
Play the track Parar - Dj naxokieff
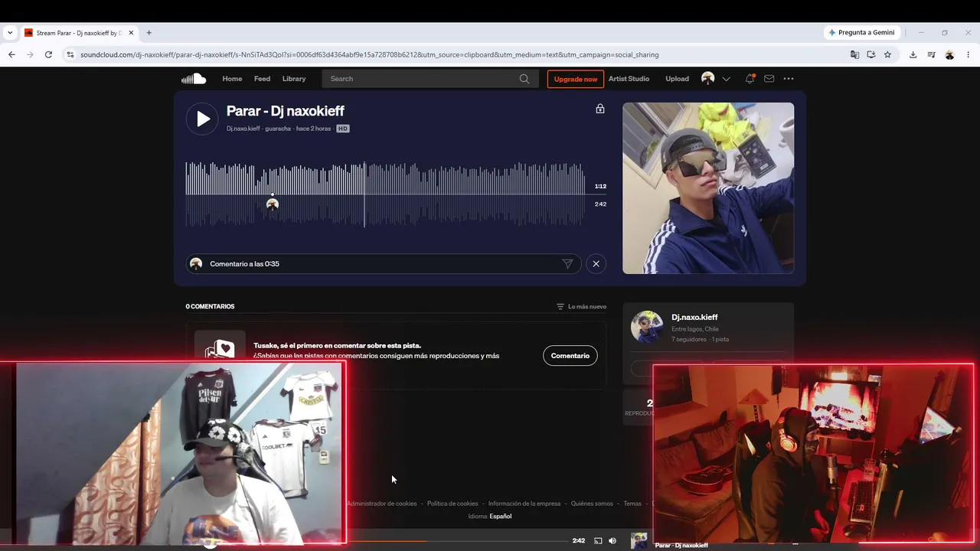pos(202,119)
